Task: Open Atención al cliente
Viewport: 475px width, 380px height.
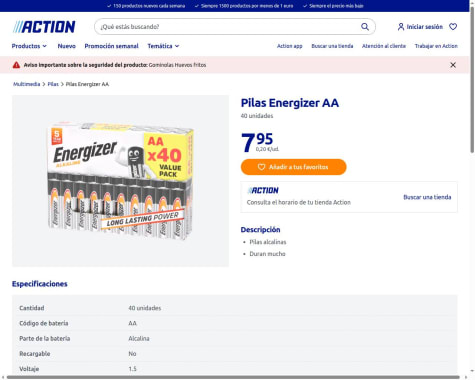Action: pyautogui.click(x=384, y=46)
